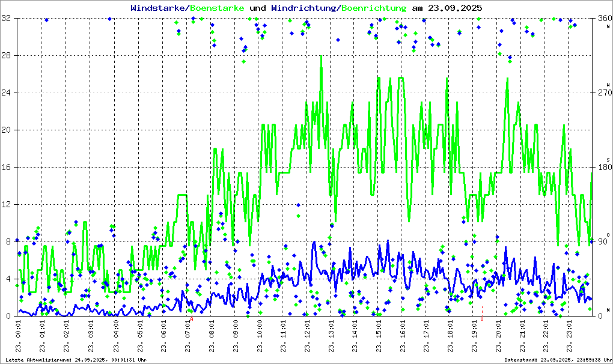
Task: Click the Letzte Aktualisierung timestamp footer
Action: tap(76, 360)
